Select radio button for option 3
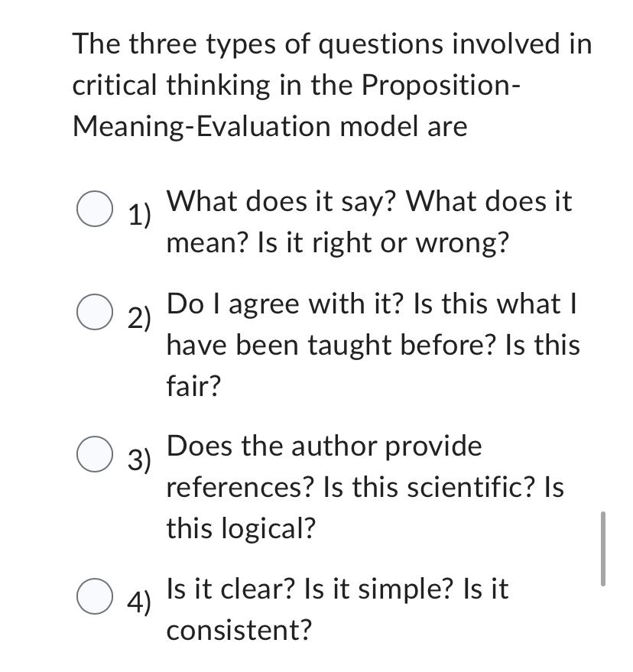633x672 pixels. [x=93, y=452]
